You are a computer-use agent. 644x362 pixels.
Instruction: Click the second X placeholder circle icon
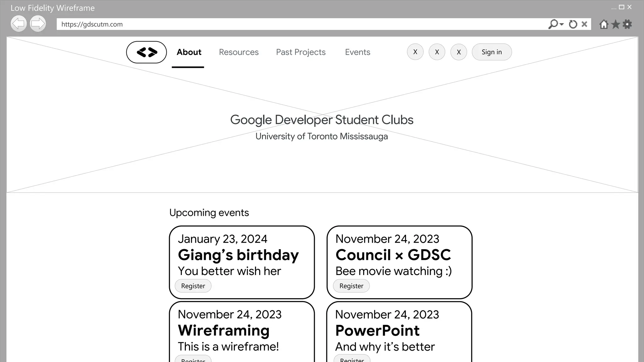pyautogui.click(x=437, y=52)
